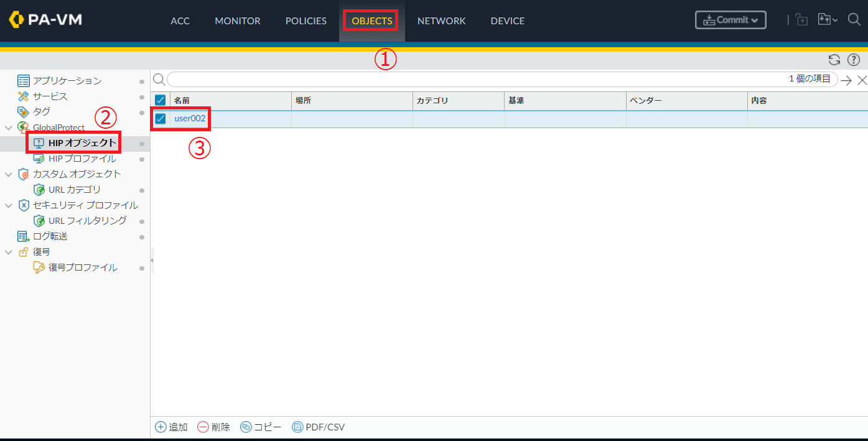Open HIP プロファイル in the sidebar
Screen dimensions: 868x441
point(82,159)
